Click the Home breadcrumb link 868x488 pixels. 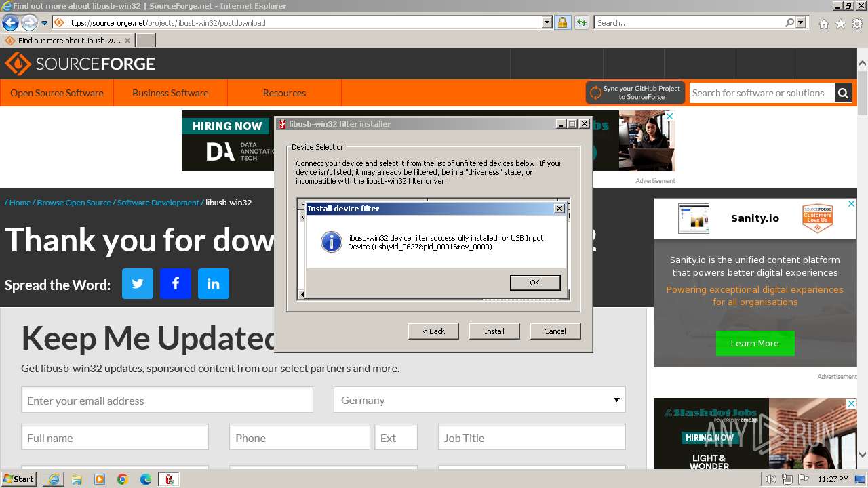[x=20, y=203]
